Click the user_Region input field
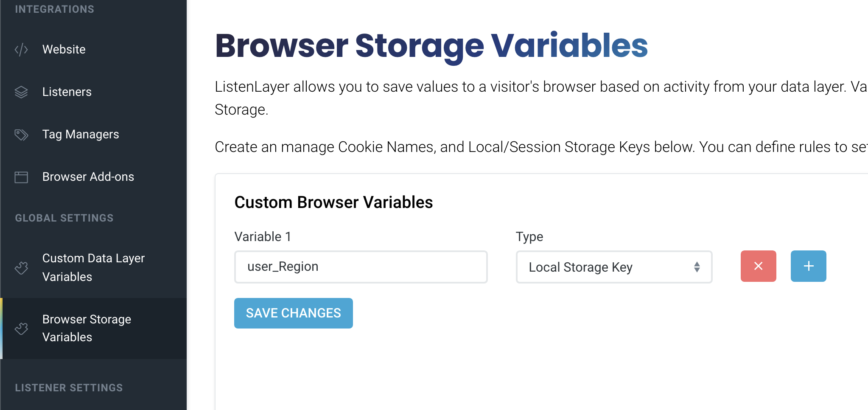Image resolution: width=868 pixels, height=410 pixels. 360,267
